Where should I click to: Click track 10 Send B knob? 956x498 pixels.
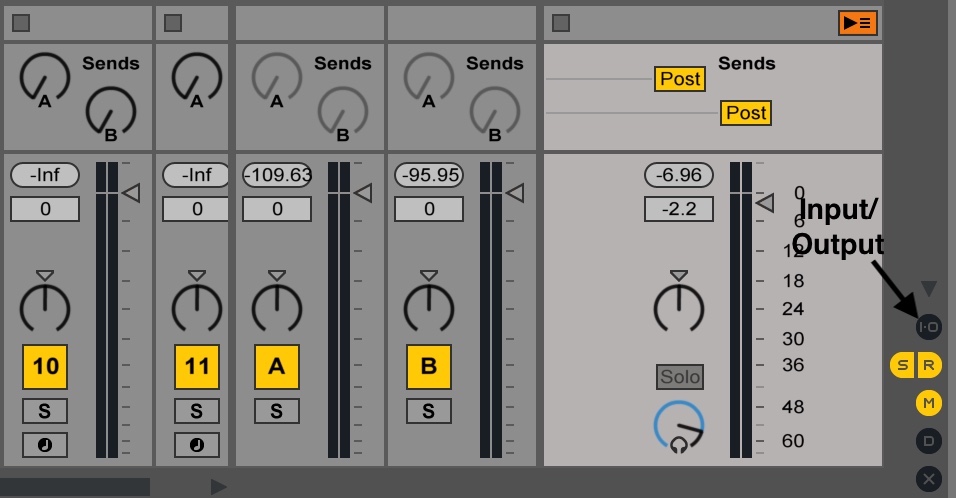[110, 112]
